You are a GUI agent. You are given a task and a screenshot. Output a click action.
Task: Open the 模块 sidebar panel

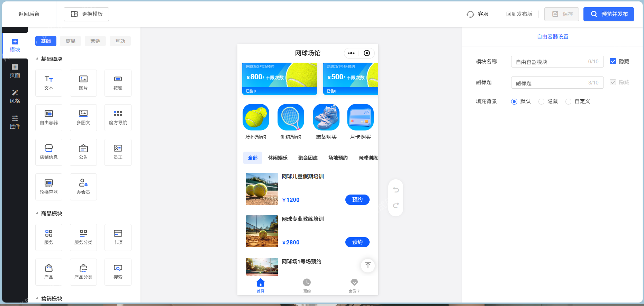(15, 46)
